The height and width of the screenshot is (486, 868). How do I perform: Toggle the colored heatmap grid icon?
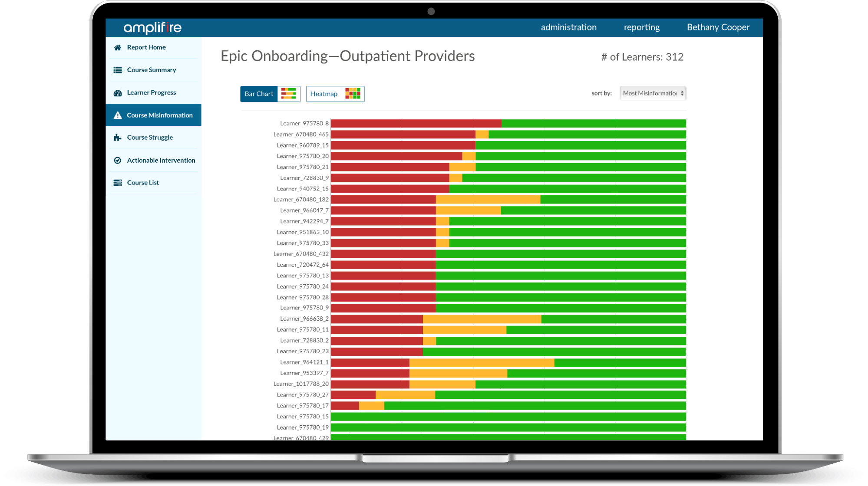pyautogui.click(x=352, y=93)
